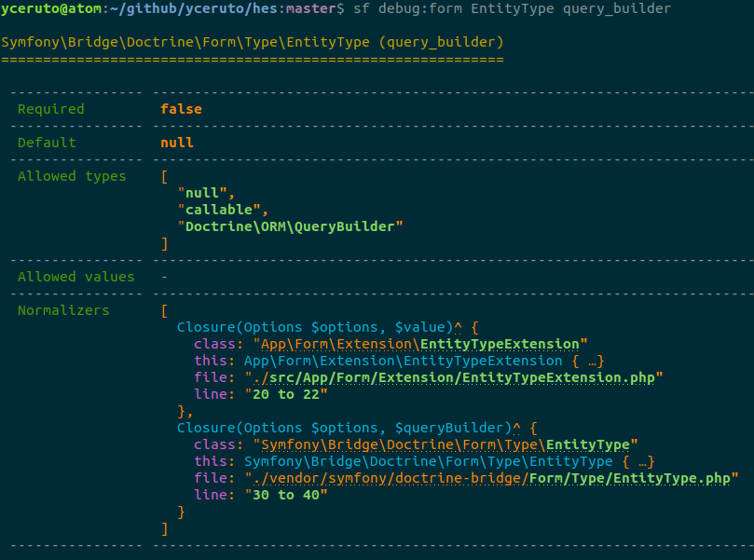
Task: Click the ~/github/yceruto/hes path in prompt
Action: (193, 8)
